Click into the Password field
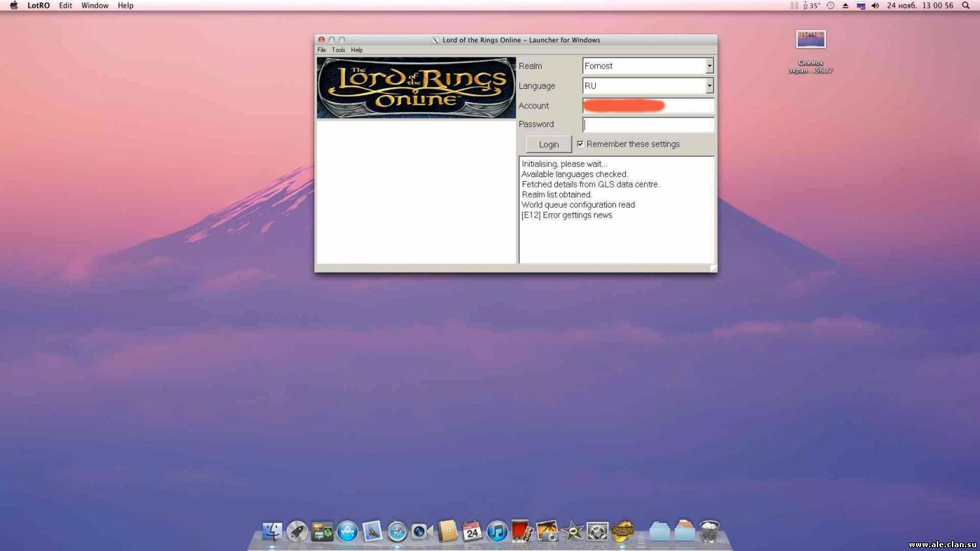The width and height of the screenshot is (980, 551). pos(648,124)
